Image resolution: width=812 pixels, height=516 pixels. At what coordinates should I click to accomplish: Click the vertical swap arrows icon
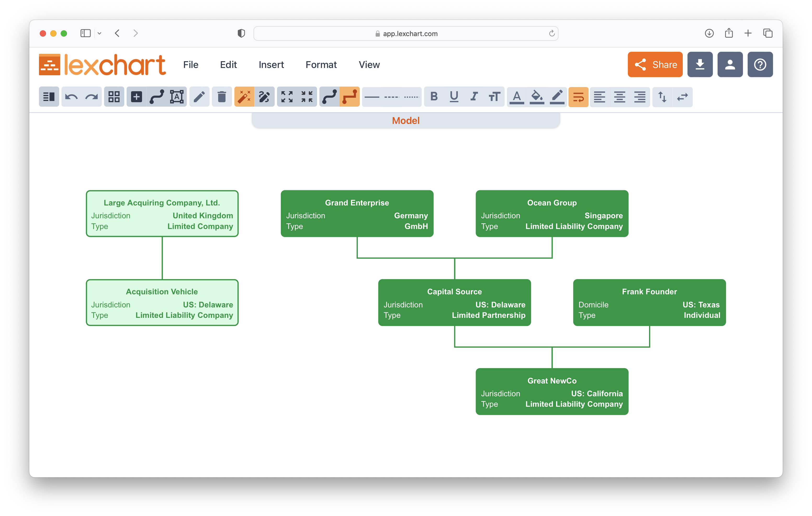663,97
